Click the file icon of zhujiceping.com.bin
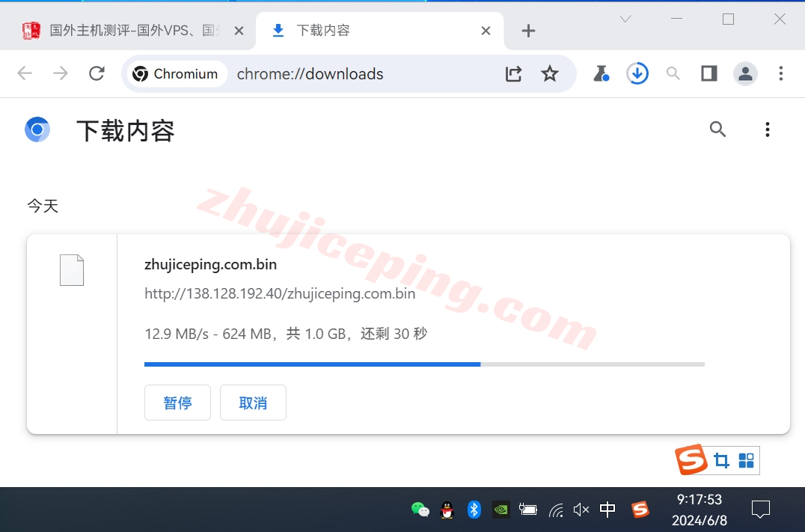The width and height of the screenshot is (805, 532). pos(72,270)
